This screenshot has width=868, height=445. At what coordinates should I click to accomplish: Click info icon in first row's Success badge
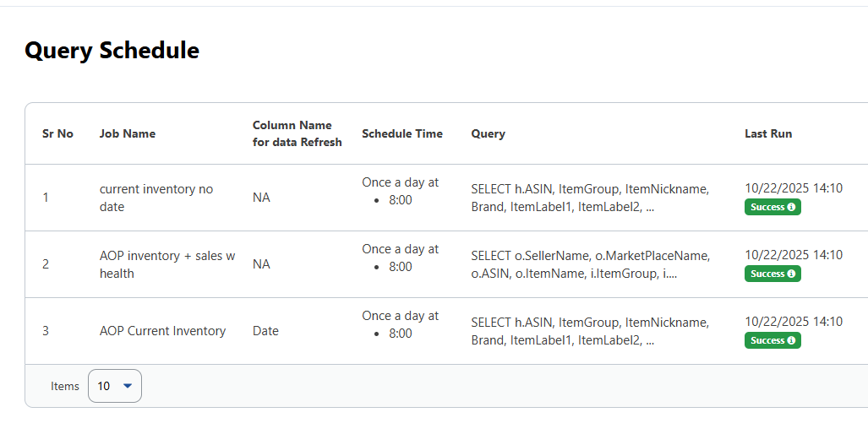(791, 207)
